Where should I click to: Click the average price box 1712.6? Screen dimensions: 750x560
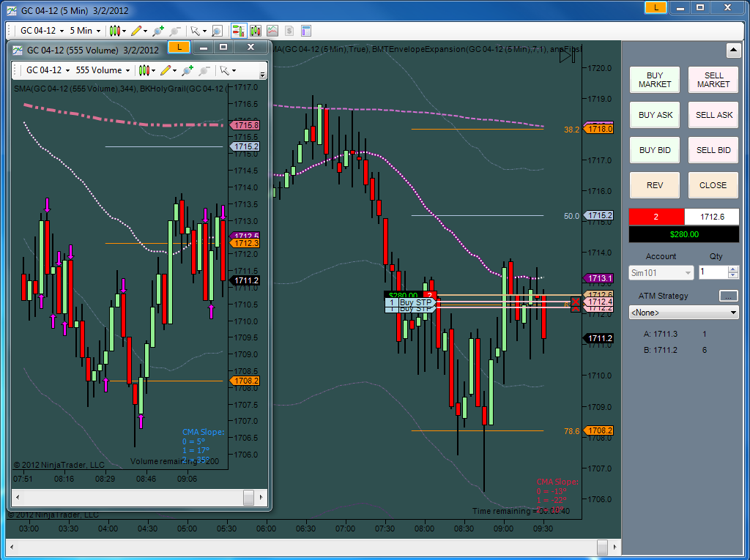(712, 217)
